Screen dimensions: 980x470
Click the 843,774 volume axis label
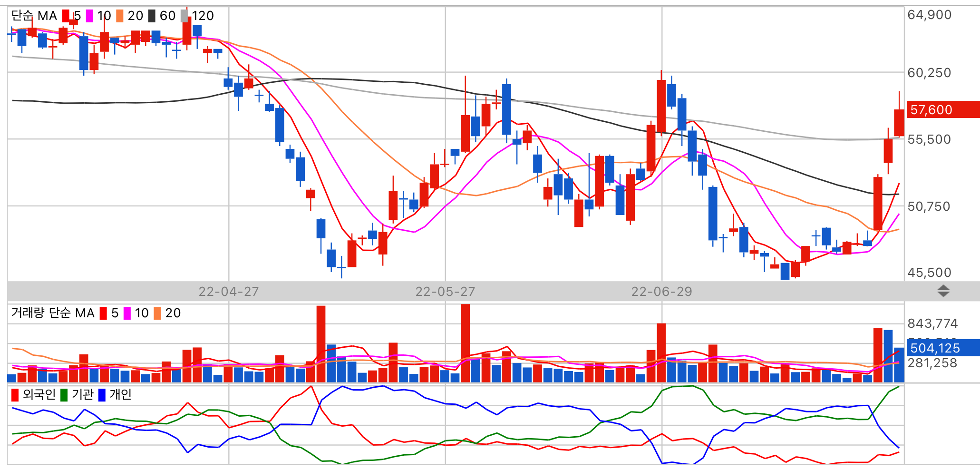pyautogui.click(x=932, y=323)
